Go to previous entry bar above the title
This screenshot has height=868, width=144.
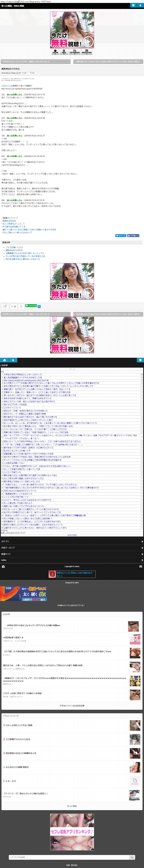36,61
